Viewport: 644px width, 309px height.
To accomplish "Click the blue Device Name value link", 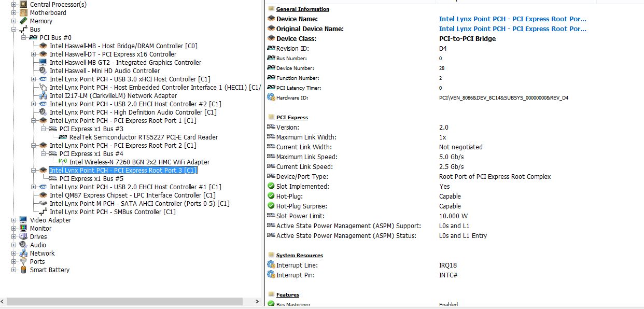I will pos(513,19).
